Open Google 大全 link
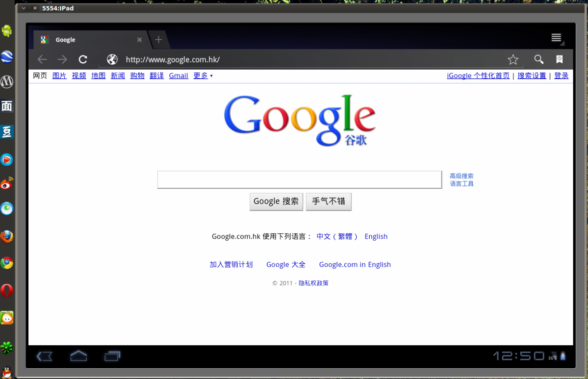 [286, 265]
